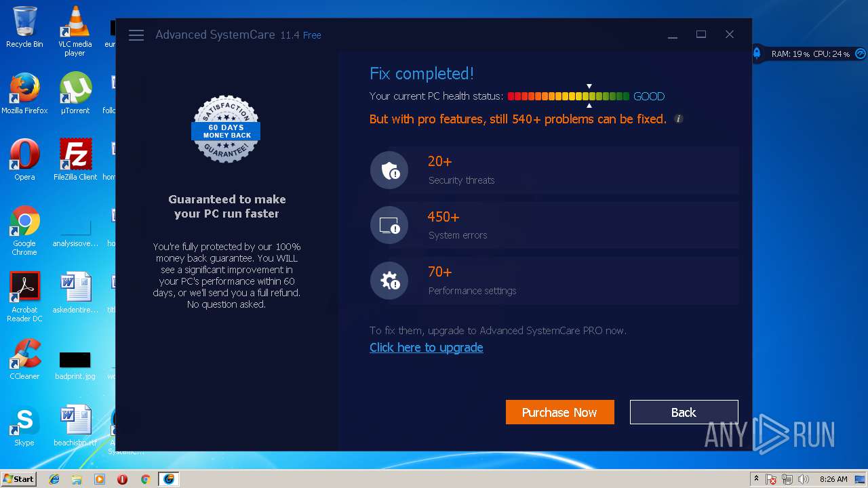868x488 pixels.
Task: Open the VLC media player desktop icon
Action: [x=75, y=31]
